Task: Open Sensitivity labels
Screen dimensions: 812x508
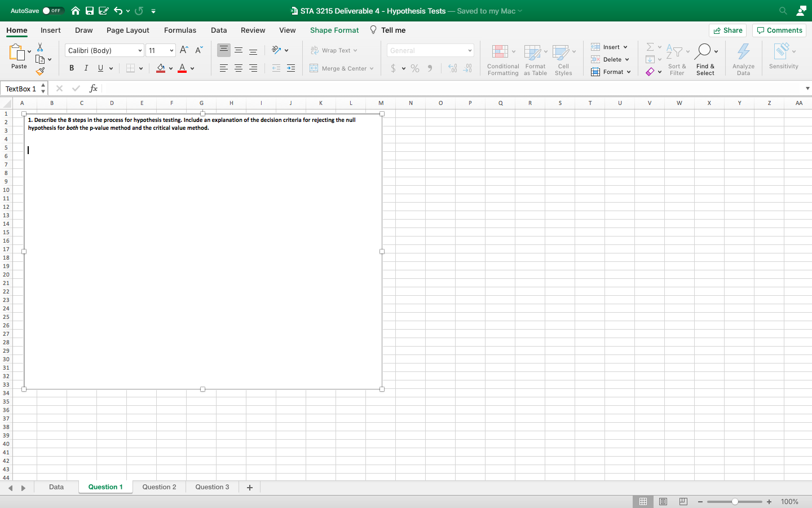Action: tap(784, 56)
